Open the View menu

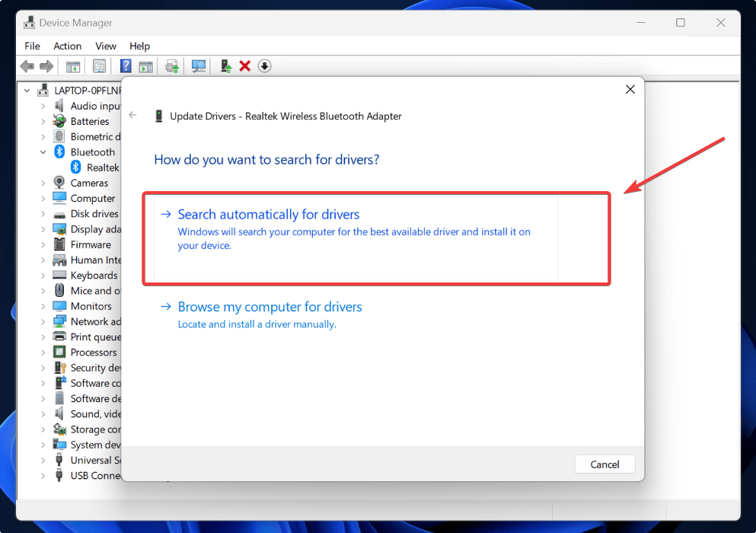(x=105, y=46)
